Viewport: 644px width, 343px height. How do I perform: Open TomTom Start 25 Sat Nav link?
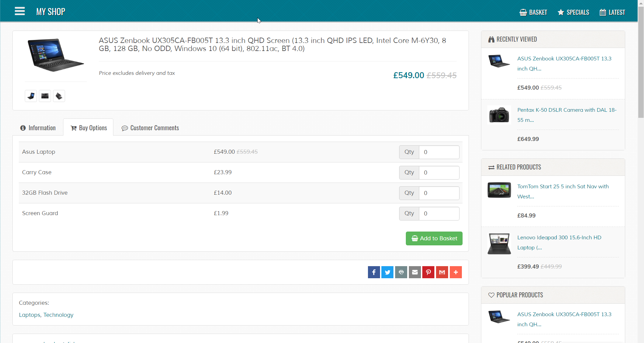(563, 191)
